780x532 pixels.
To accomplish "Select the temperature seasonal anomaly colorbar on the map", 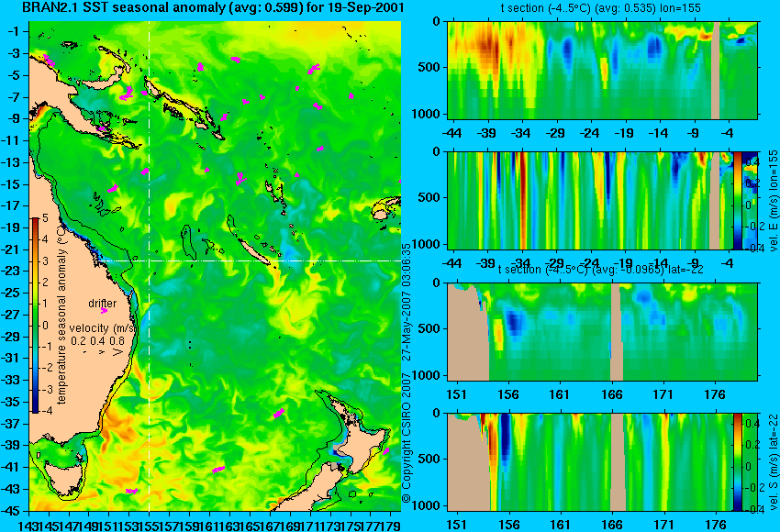I will pyautogui.click(x=35, y=316).
